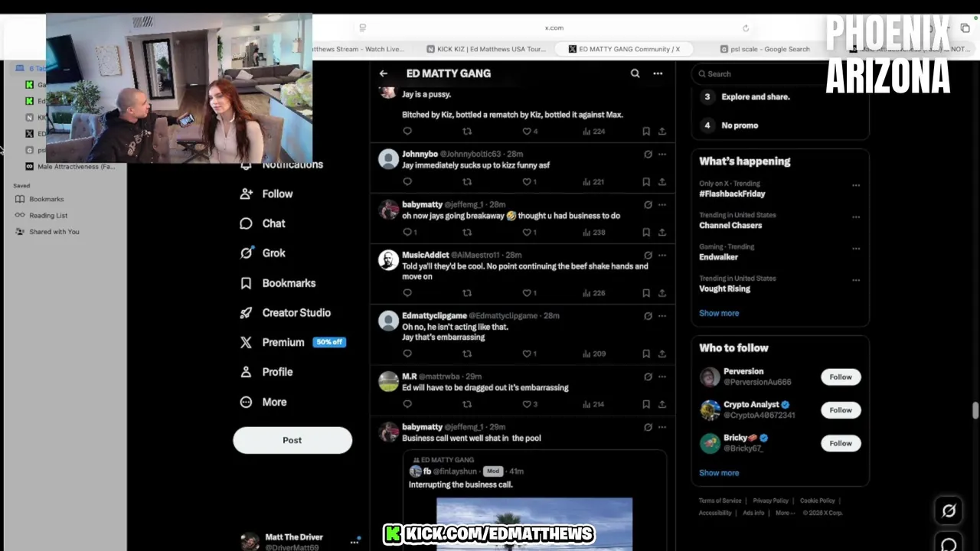Open Grok icon on Johnnybo's post
Viewport: 980px width, 551px height.
(648, 155)
